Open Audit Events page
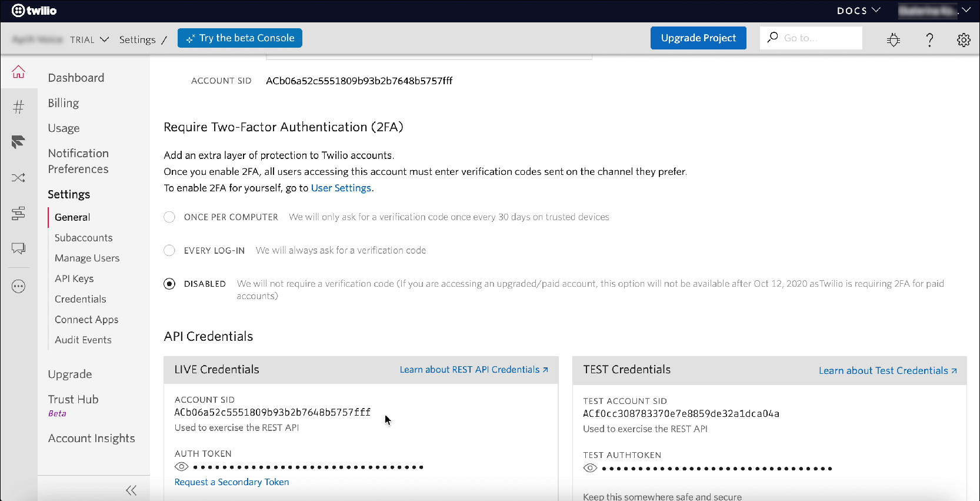This screenshot has width=980, height=501. pos(83,340)
